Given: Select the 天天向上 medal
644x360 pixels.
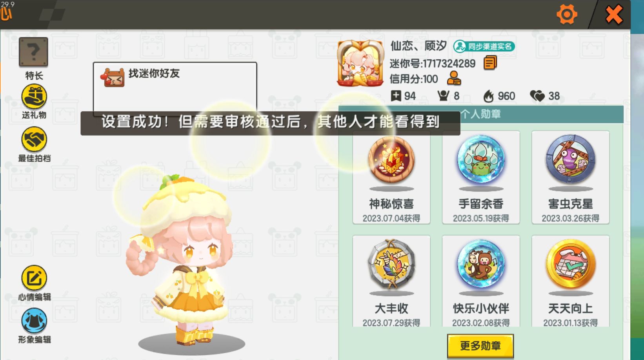Looking at the screenshot, I should [x=570, y=281].
